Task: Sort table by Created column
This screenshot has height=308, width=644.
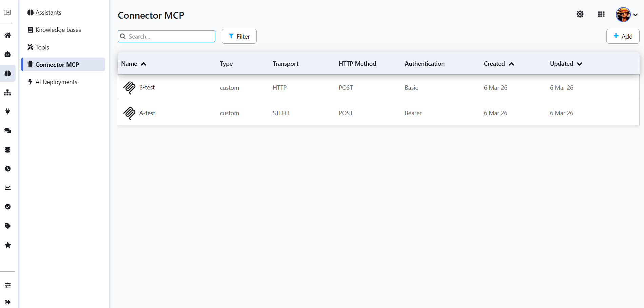Action: [499, 64]
